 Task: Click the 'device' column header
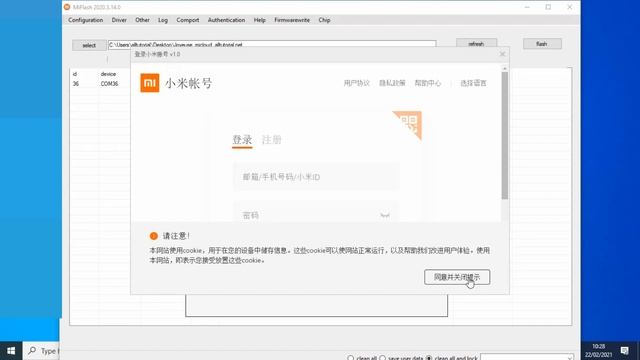point(108,74)
